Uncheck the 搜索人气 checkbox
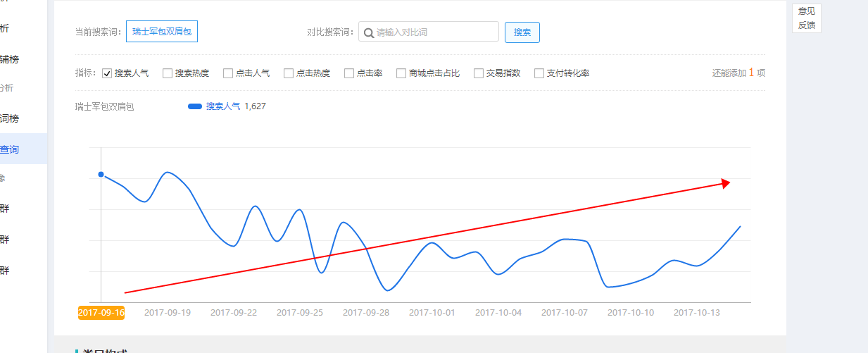 pyautogui.click(x=108, y=73)
